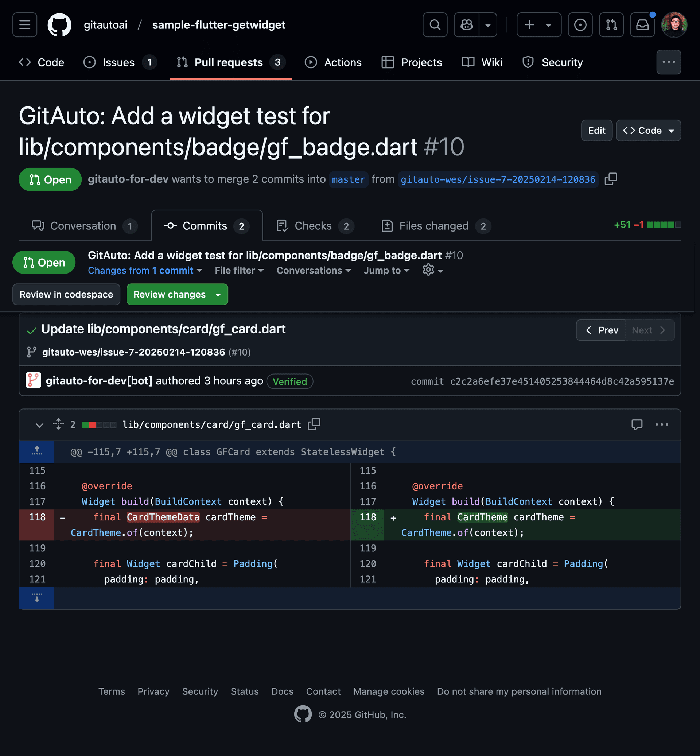Open the GitHub home via the logo icon
Image resolution: width=700 pixels, height=756 pixels.
tap(59, 25)
